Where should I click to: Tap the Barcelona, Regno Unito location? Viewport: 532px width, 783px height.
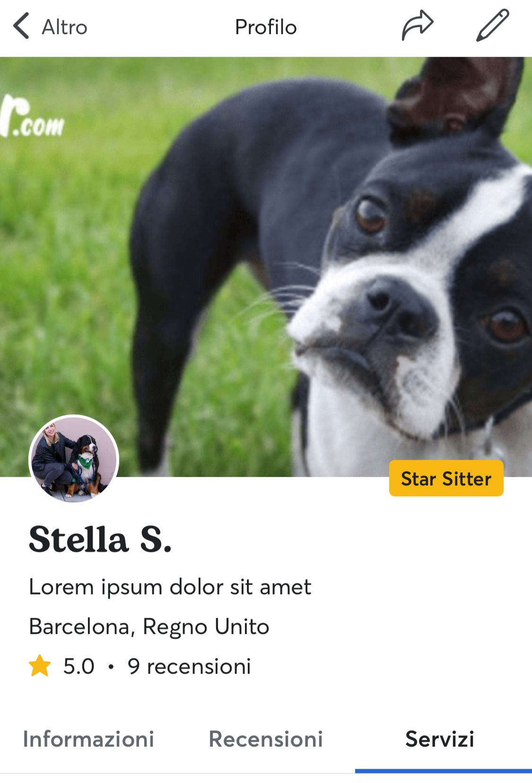(x=149, y=626)
